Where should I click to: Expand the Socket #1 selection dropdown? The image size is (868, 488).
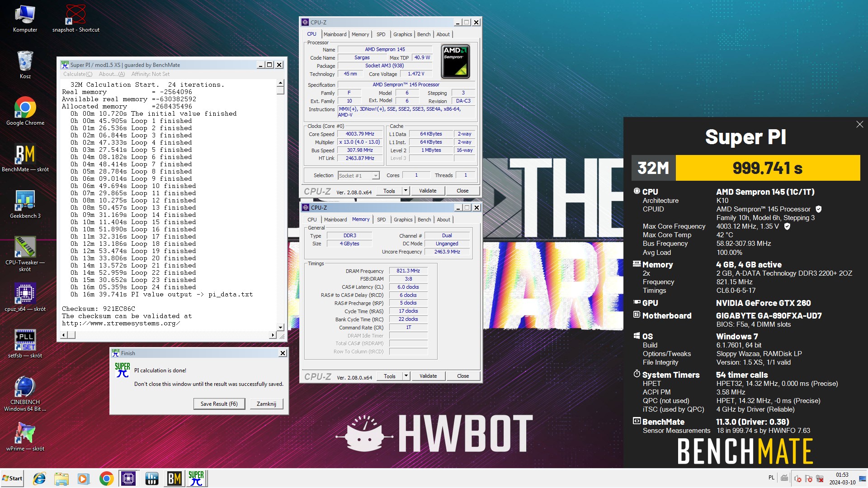coord(376,175)
